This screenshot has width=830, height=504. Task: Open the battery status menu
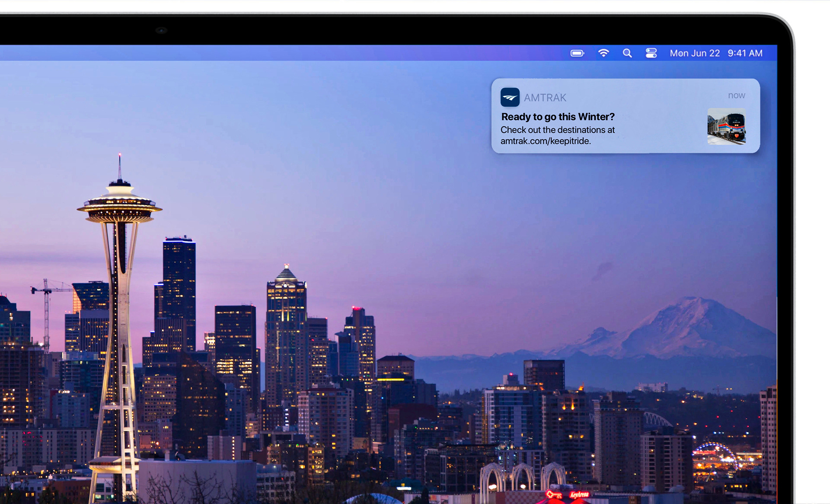577,53
